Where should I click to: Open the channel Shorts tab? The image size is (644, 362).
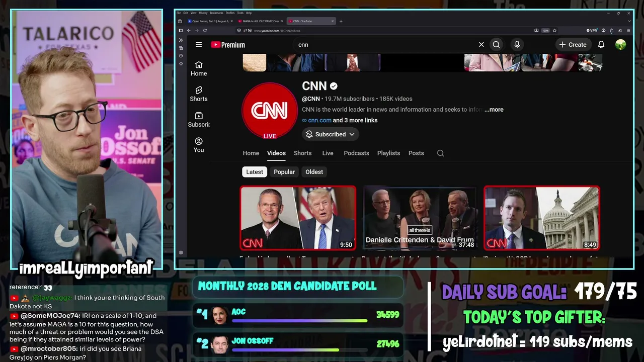click(303, 153)
